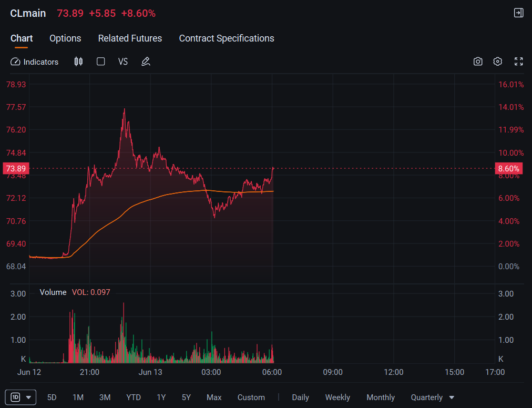Select the 5Y time range
This screenshot has width=532, height=408.
(186, 397)
